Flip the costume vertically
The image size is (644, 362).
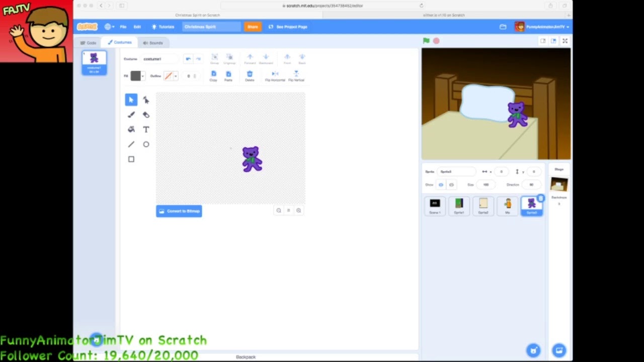[296, 76]
